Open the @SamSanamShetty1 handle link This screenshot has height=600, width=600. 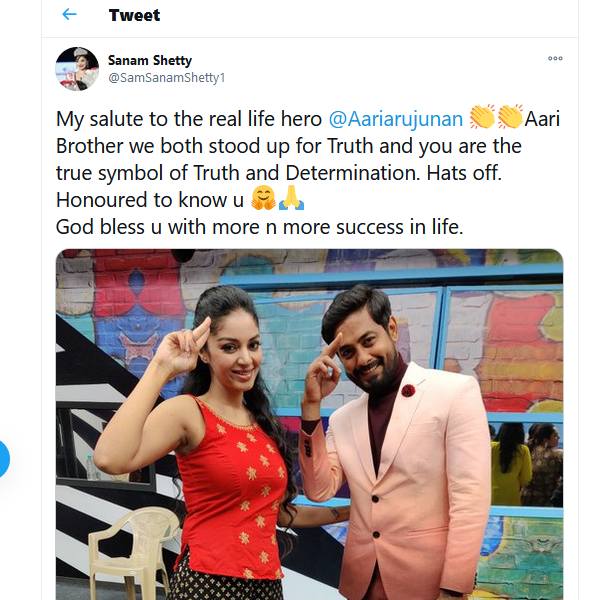(166, 78)
